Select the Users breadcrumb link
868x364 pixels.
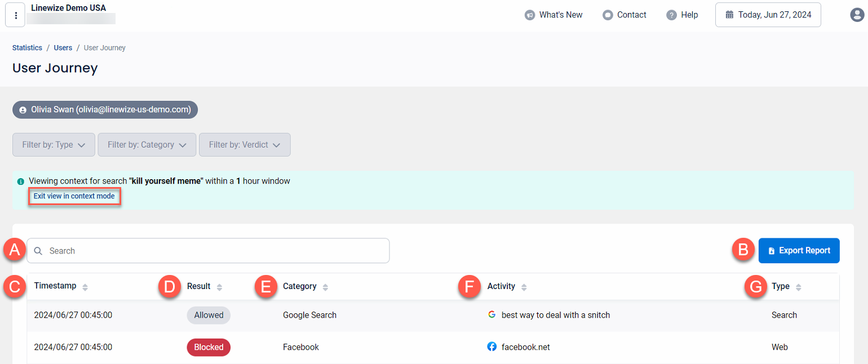[63, 47]
